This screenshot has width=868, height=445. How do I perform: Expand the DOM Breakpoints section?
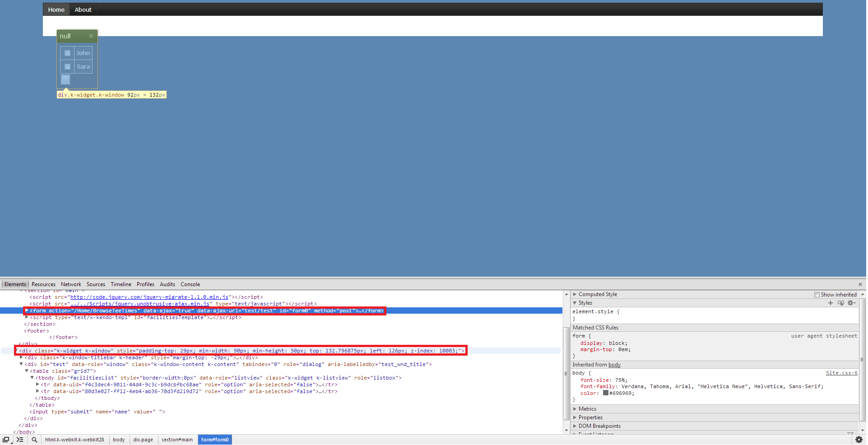click(x=575, y=426)
